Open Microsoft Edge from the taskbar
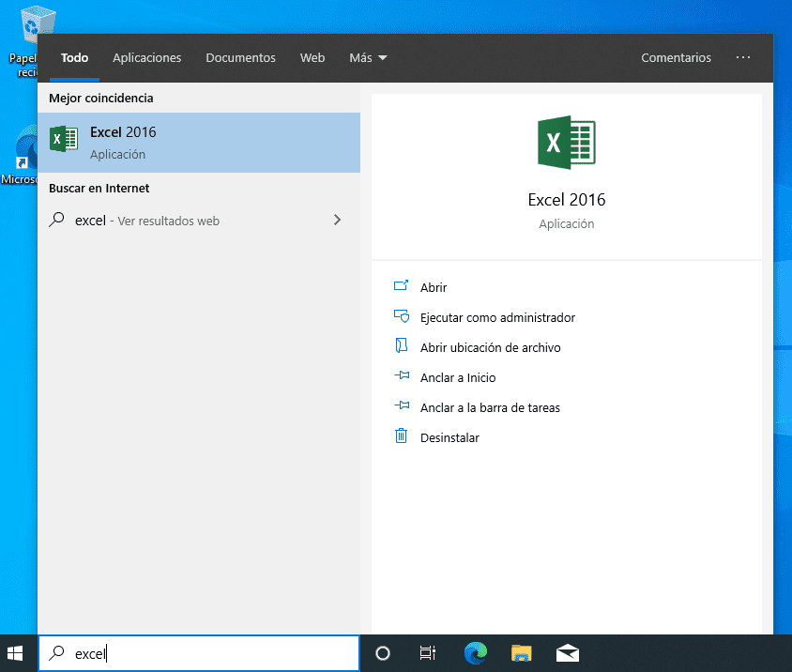This screenshot has height=672, width=792. pyautogui.click(x=476, y=653)
